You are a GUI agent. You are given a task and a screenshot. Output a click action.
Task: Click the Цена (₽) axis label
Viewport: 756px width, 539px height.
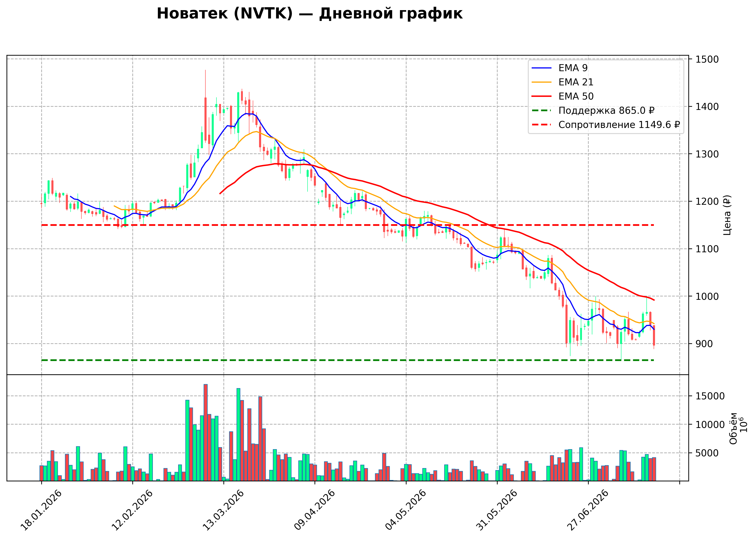[x=727, y=215]
